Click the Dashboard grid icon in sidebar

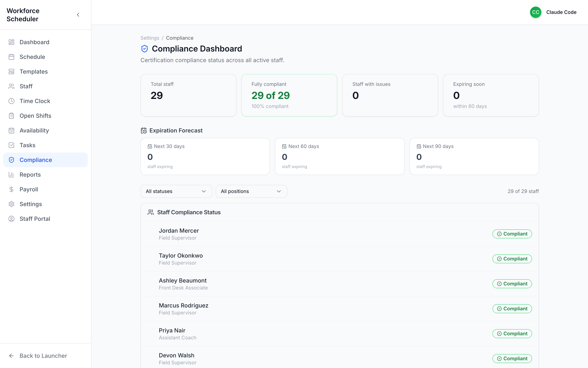click(11, 42)
